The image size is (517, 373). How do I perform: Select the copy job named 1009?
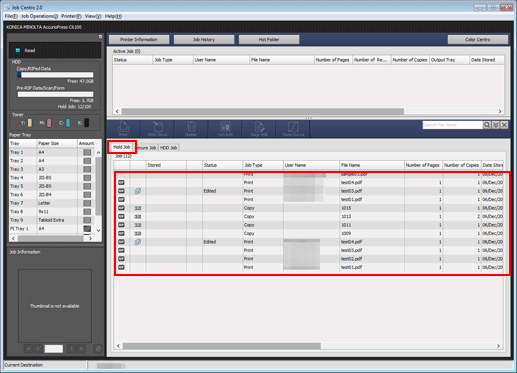[308, 233]
